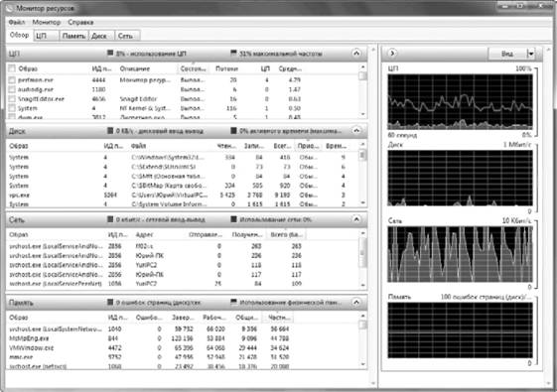The width and height of the screenshot is (557, 392).
Task: Check the perfmon.exe process checkbox
Action: [x=12, y=80]
